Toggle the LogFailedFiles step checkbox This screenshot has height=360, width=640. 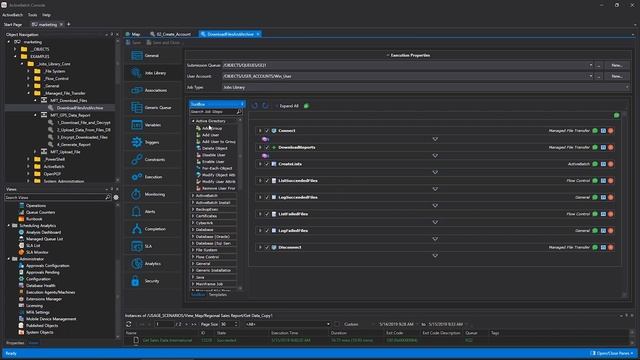tap(267, 231)
